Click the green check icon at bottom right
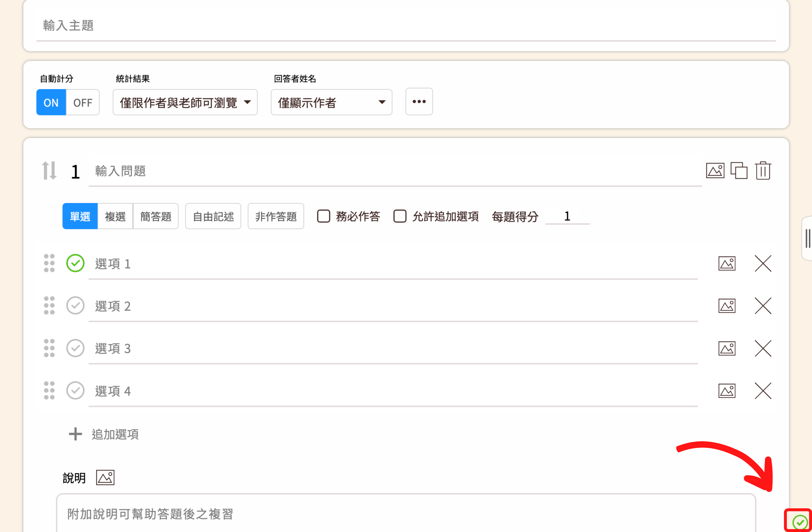812x532 pixels. [800, 522]
